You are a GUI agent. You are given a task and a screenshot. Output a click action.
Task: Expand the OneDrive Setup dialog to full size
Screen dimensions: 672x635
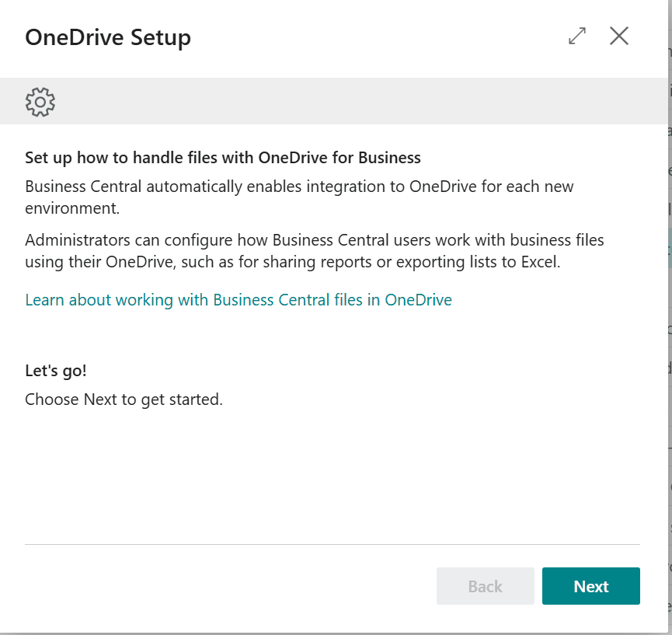[x=577, y=36]
